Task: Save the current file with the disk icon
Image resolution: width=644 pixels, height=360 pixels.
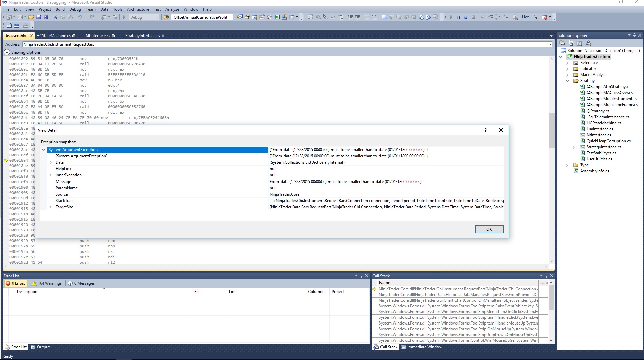Action: 39,17
